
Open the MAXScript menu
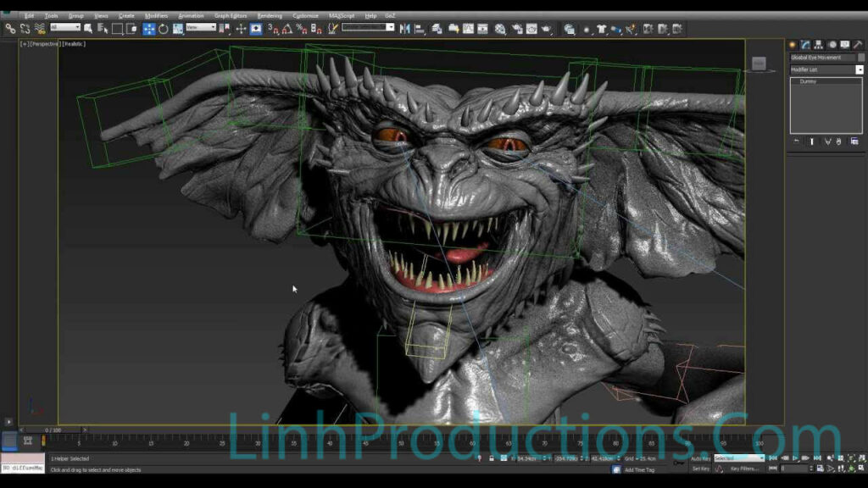click(x=342, y=15)
